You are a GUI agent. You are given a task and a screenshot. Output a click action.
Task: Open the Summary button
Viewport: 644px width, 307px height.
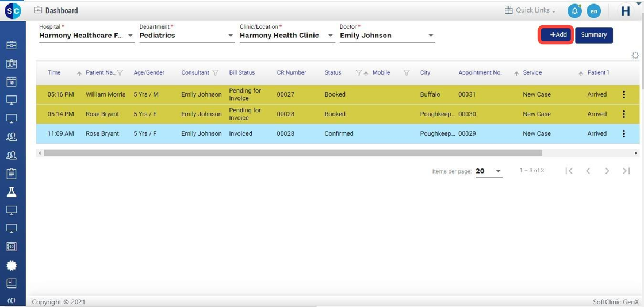[593, 35]
